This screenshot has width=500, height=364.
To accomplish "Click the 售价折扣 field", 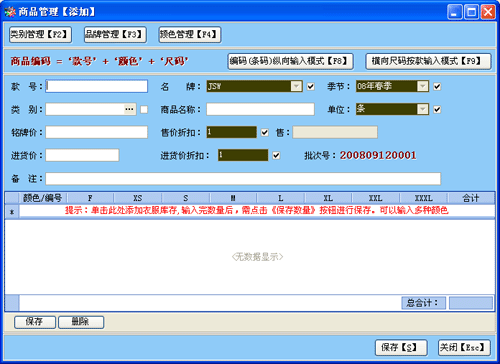I will 232,132.
